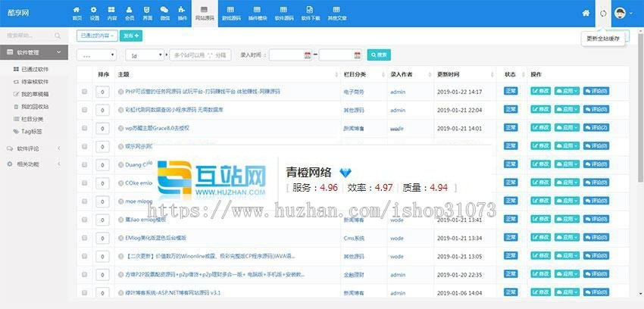Switch to the 游戏源码 tab
This screenshot has height=309, width=644.
click(231, 14)
